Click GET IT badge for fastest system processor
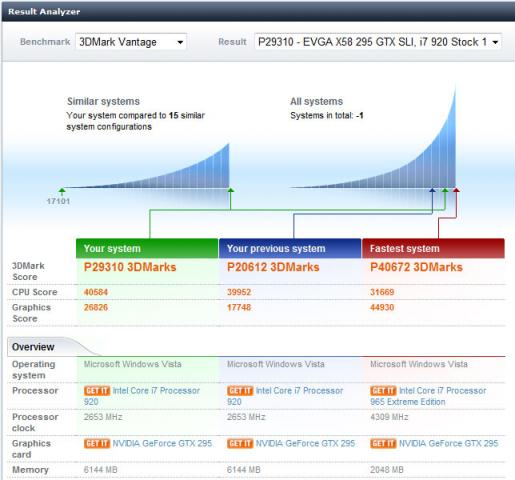This screenshot has width=515, height=480. (383, 390)
